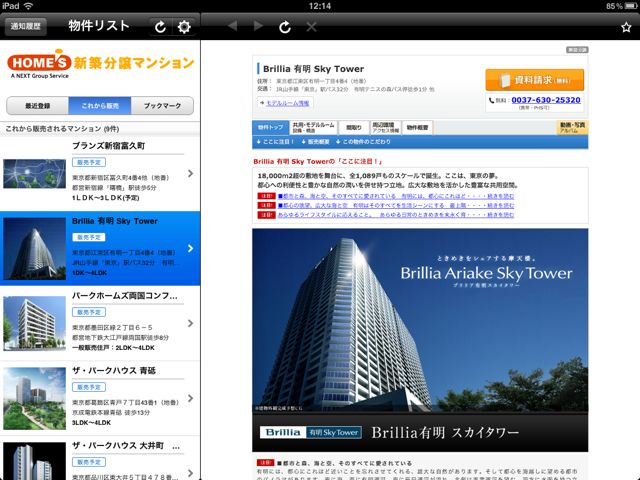Go back with the browser back arrow
The width and height of the screenshot is (640, 480).
pyautogui.click(x=232, y=27)
